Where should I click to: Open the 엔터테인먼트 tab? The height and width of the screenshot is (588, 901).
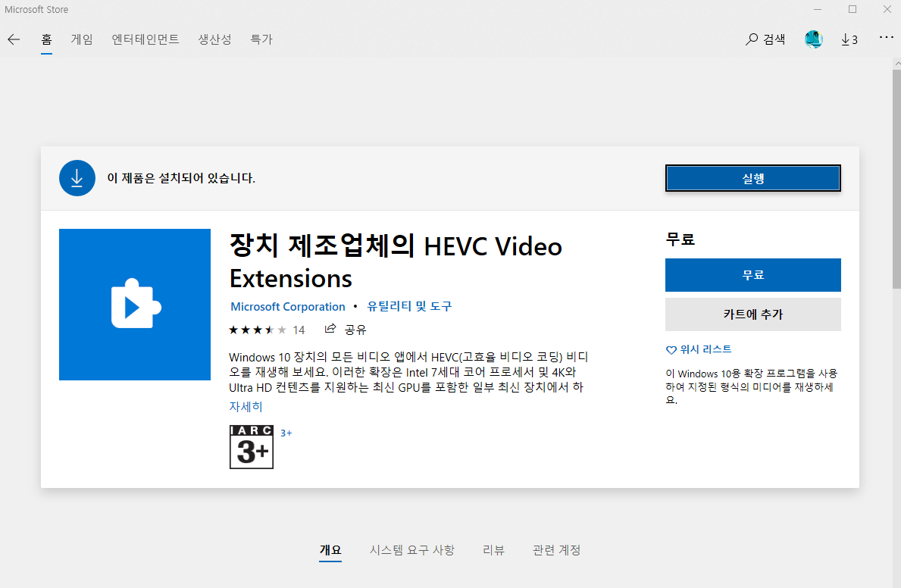point(145,39)
